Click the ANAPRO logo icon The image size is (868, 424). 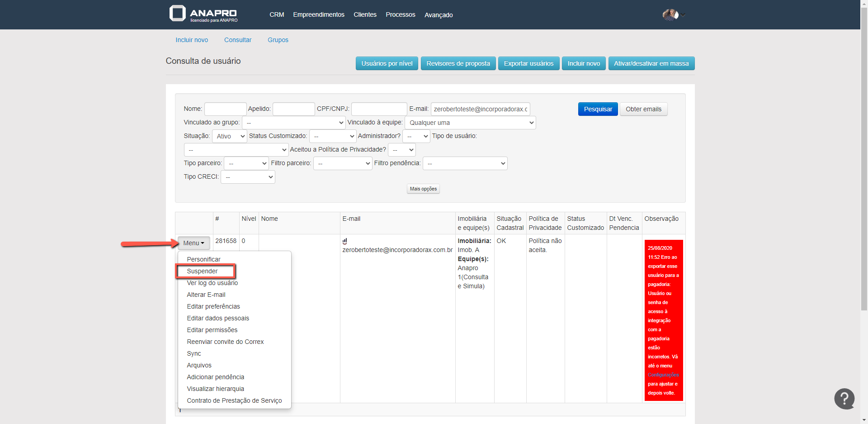coord(178,14)
